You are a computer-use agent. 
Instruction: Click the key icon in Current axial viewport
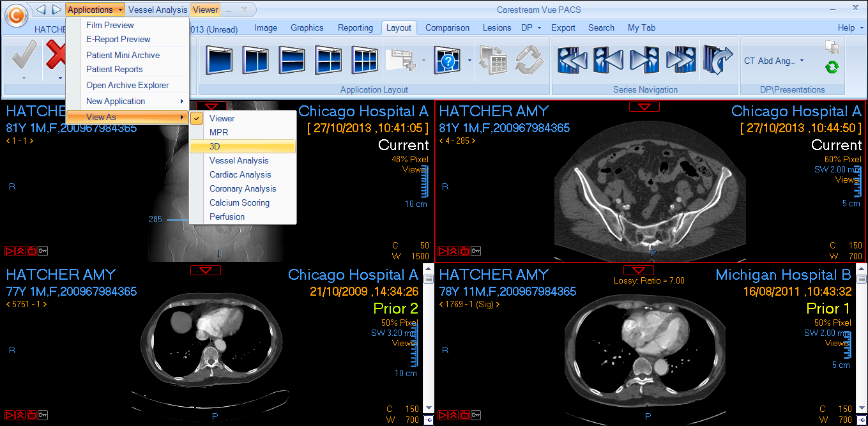[476, 251]
